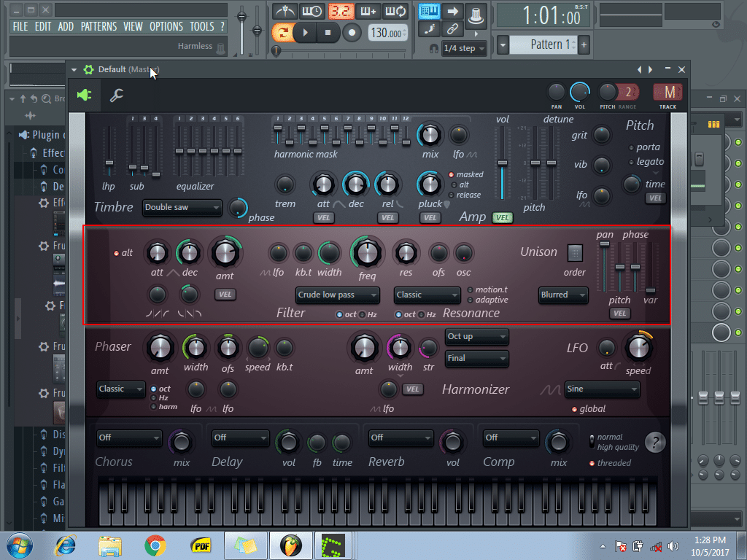Viewport: 747px width, 560px height.
Task: Open the Blurred unison dropdown
Action: coord(562,295)
